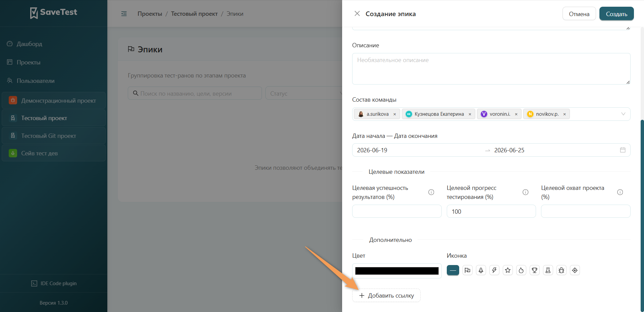The image size is (644, 312).
Task: Show info for Целевая успешность результатов
Action: point(431,192)
